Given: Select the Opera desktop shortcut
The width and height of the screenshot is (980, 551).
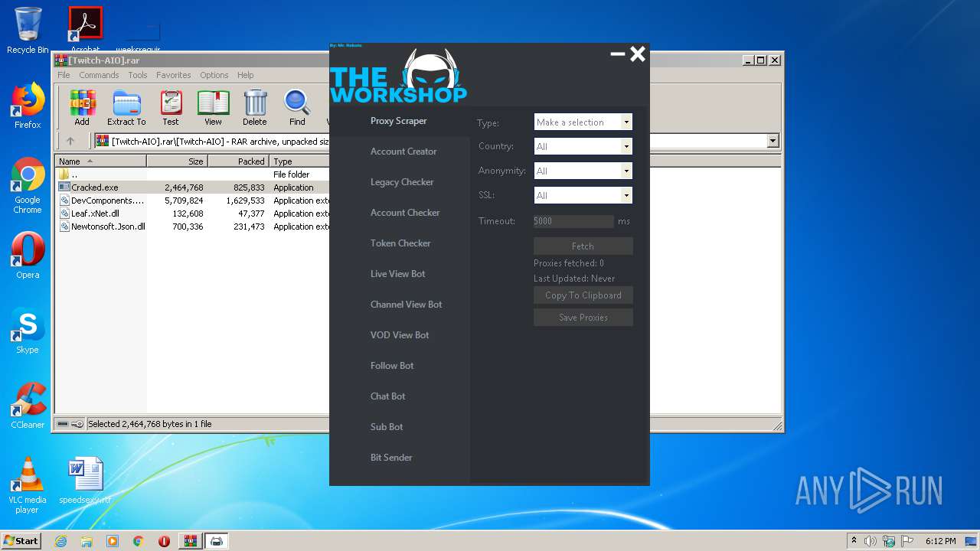Looking at the screenshot, I should click(28, 256).
